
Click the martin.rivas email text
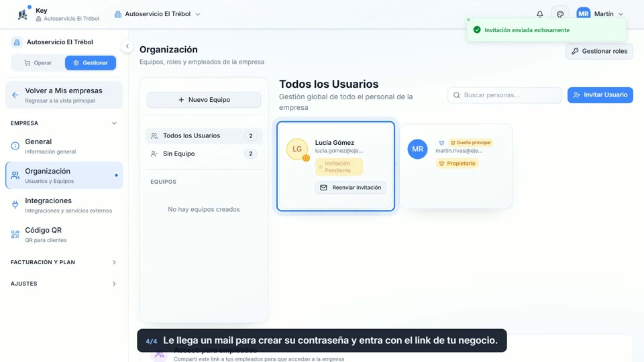point(459,151)
